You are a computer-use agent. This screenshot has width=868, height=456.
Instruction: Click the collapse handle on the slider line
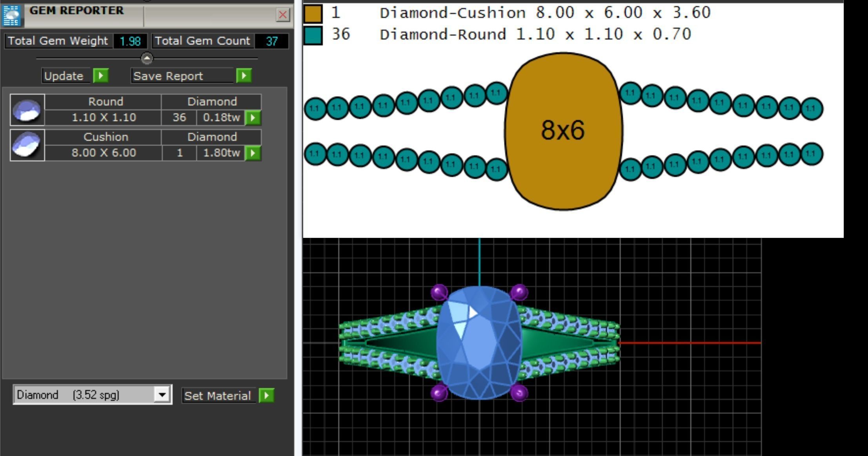click(147, 58)
